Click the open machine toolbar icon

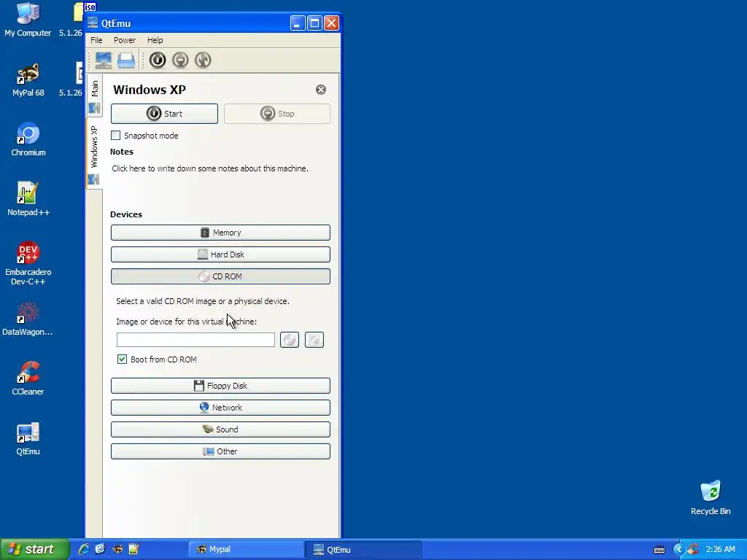(126, 61)
